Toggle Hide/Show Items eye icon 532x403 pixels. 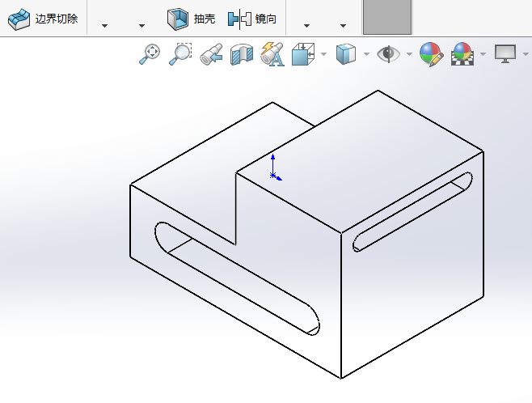pyautogui.click(x=389, y=54)
